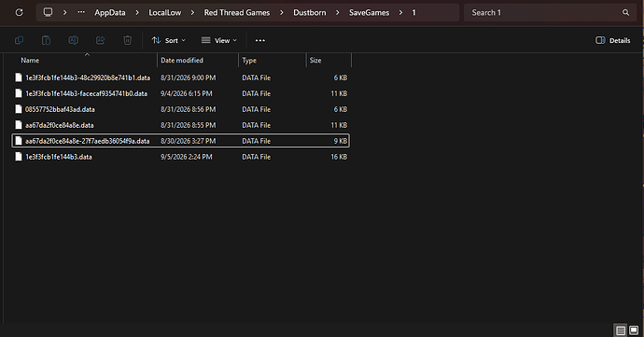Click the This PC monitor icon in address bar
The height and width of the screenshot is (337, 644).
[48, 12]
